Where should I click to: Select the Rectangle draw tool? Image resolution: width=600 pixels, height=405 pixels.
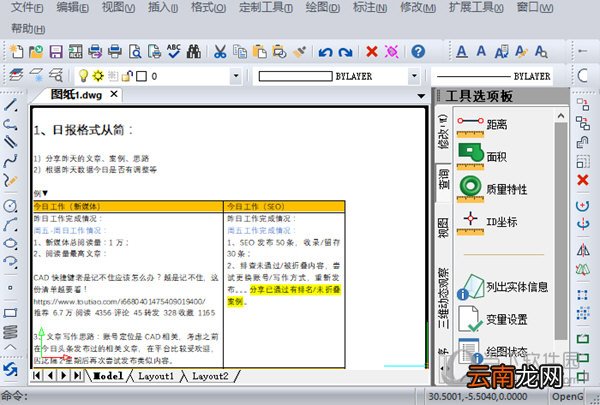(x=10, y=313)
